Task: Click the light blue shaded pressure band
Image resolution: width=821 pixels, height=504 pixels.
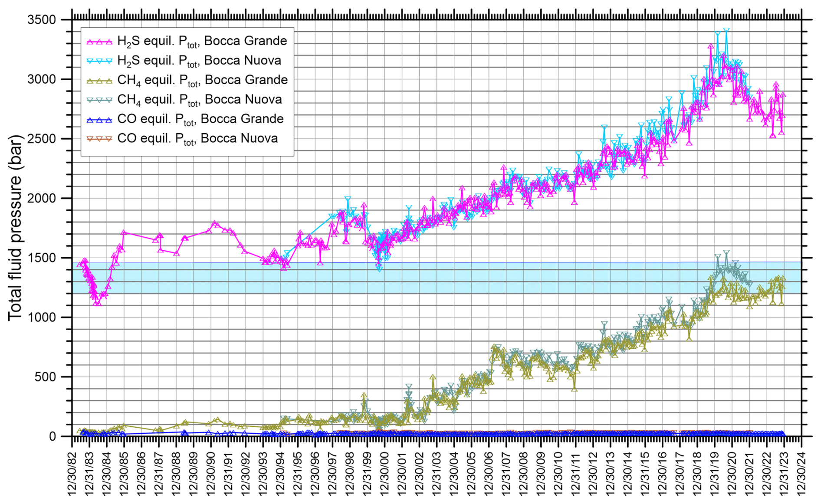Action: coord(434,278)
